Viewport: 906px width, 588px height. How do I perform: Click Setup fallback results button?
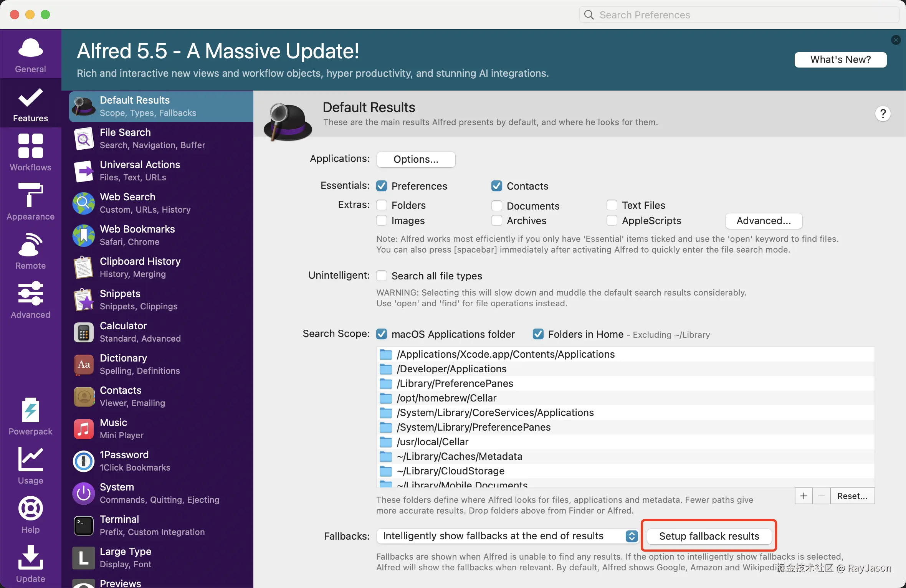point(709,536)
